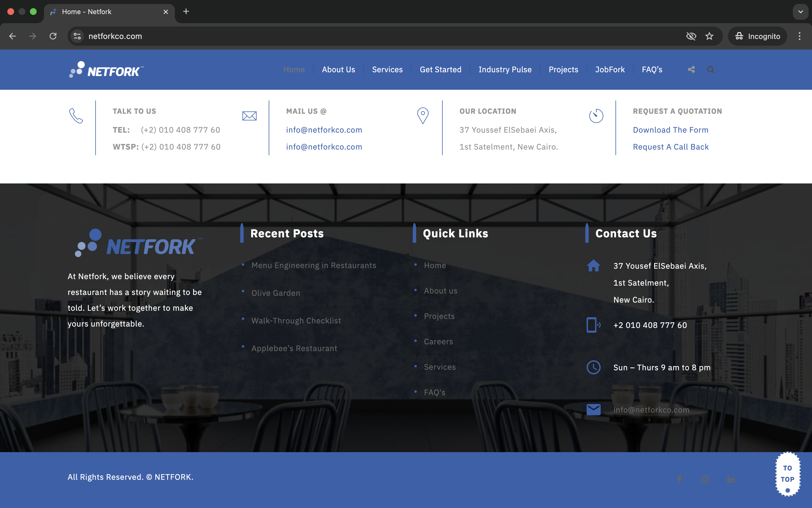The width and height of the screenshot is (812, 508).
Task: Click the All Rights Reserved copyright text
Action: 131,477
